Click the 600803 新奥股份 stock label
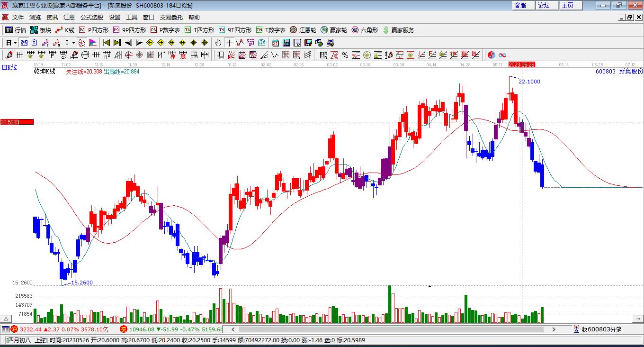The height and width of the screenshot is (347, 644). (x=619, y=72)
